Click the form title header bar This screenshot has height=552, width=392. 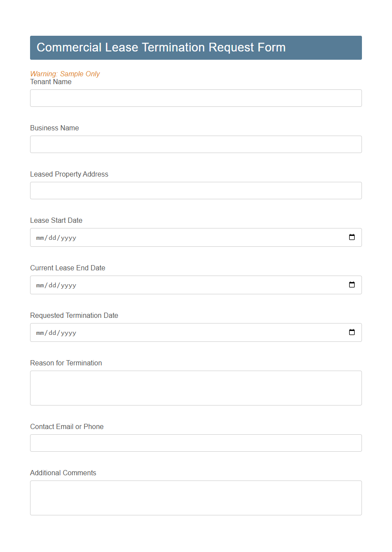pos(196,47)
